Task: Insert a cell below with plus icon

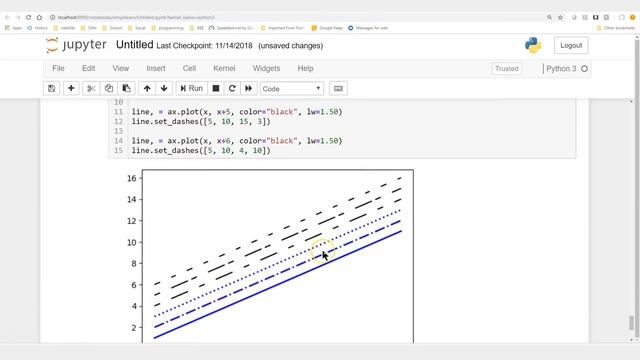Action: (71, 89)
